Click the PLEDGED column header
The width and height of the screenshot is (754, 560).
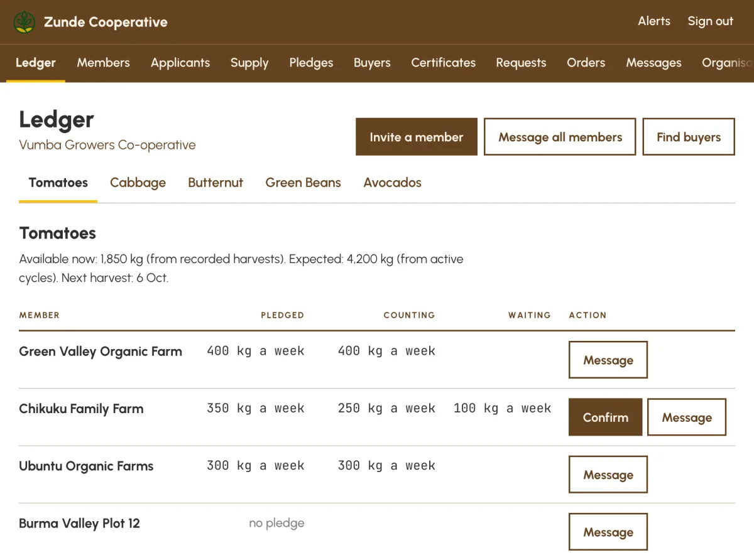click(282, 315)
